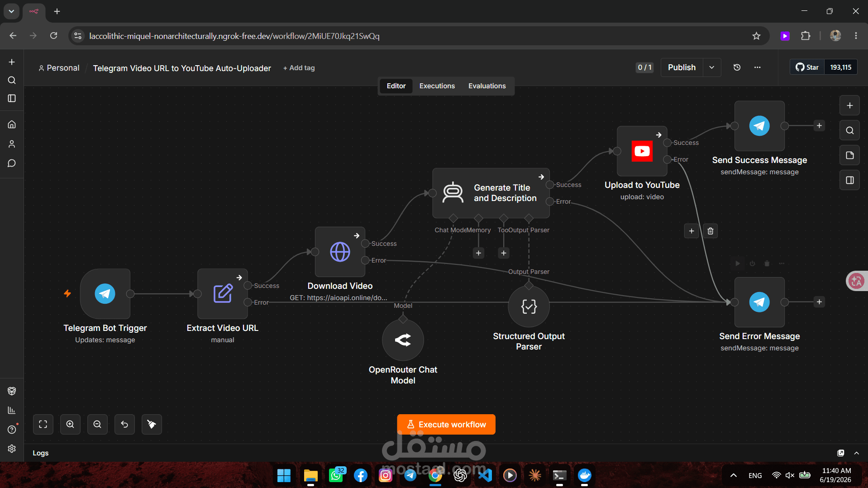Open settings gear in left sidebar
868x488 pixels.
coord(12,449)
